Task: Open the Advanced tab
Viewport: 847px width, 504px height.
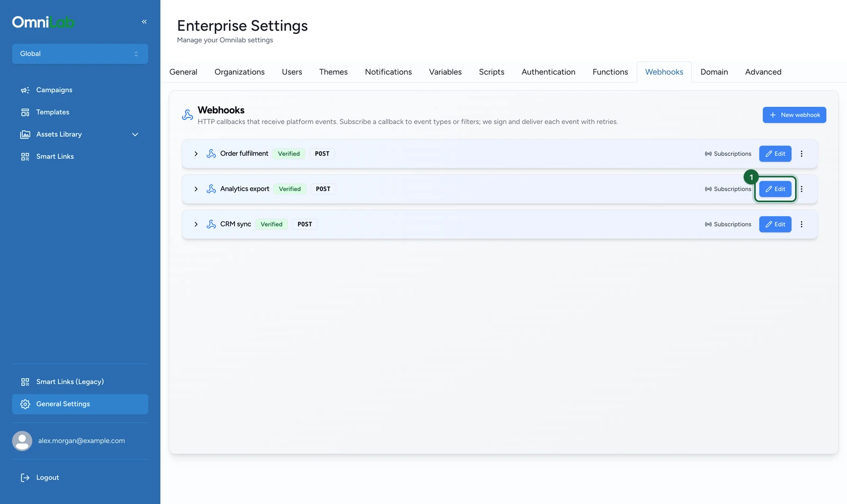Action: tap(763, 72)
